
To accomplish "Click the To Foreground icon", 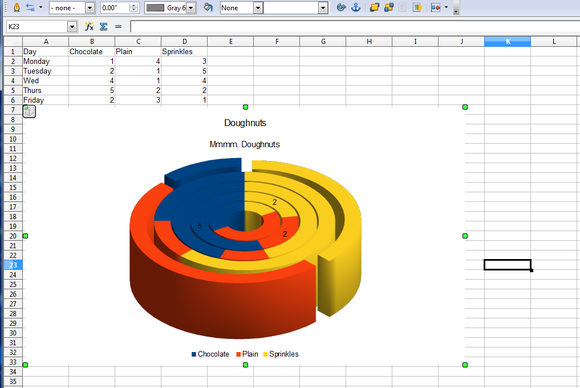I will point(403,7).
